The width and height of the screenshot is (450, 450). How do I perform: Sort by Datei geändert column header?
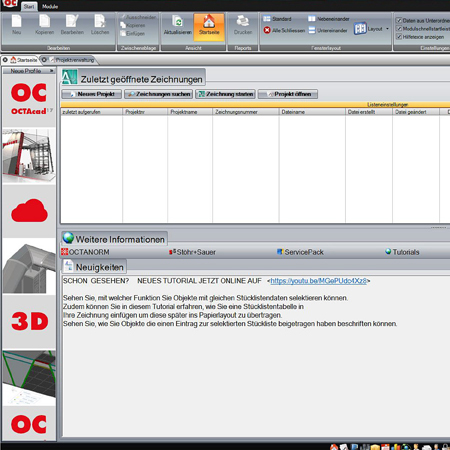point(416,112)
